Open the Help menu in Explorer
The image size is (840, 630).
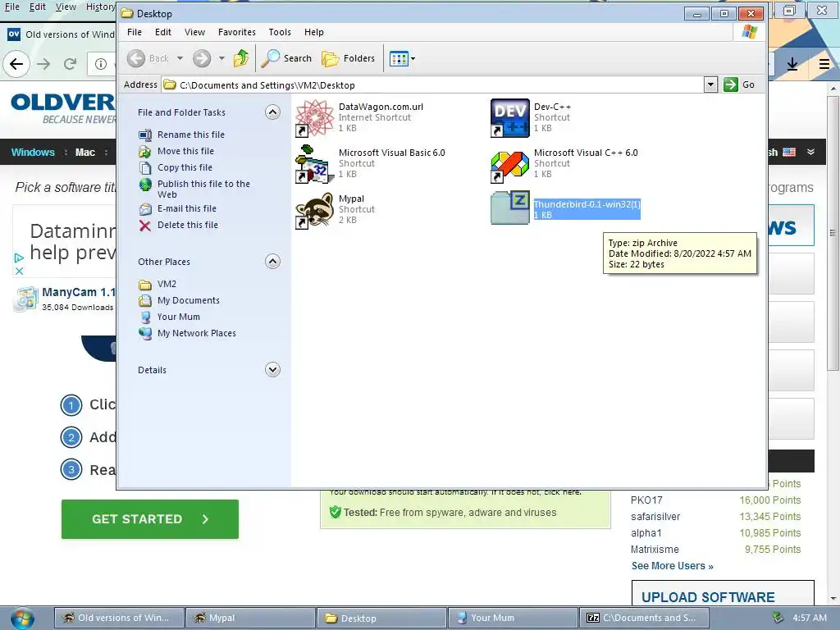point(314,32)
